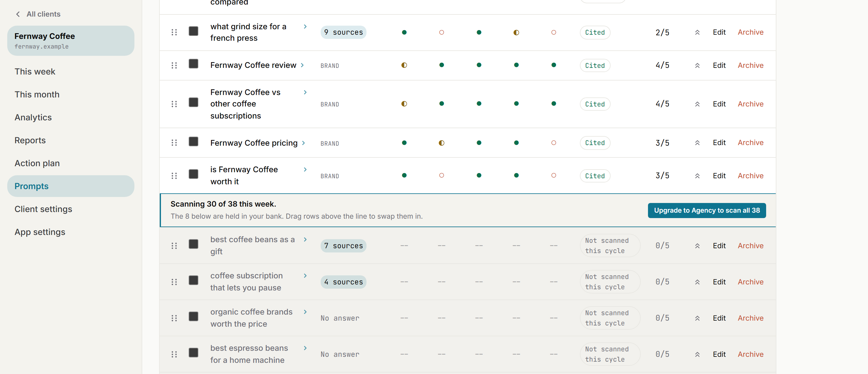The width and height of the screenshot is (868, 374).
Task: Expand organic coffee brands worth the price
Action: 305,312
